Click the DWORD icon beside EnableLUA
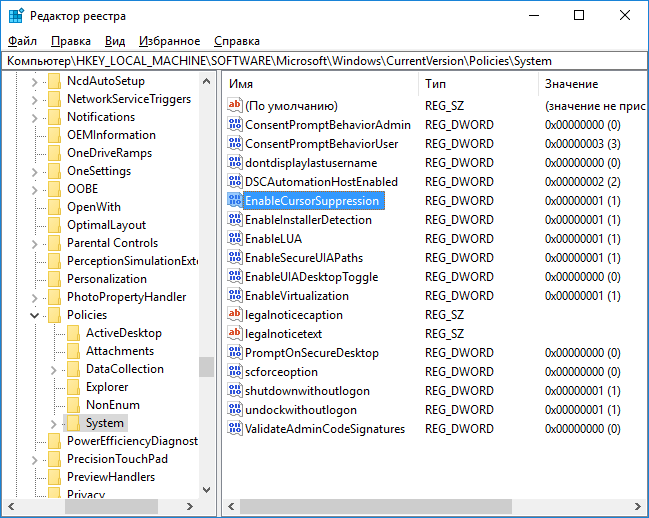This screenshot has height=518, width=649. point(235,238)
